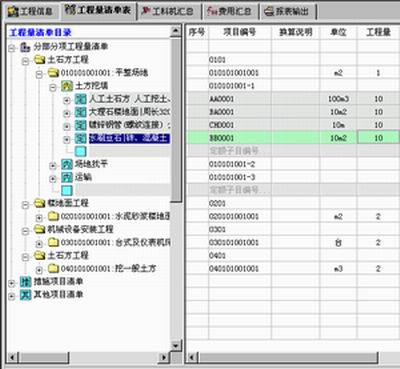The image size is (400, 369).
Task: Click the 项目编号 column header
Action: 240,32
